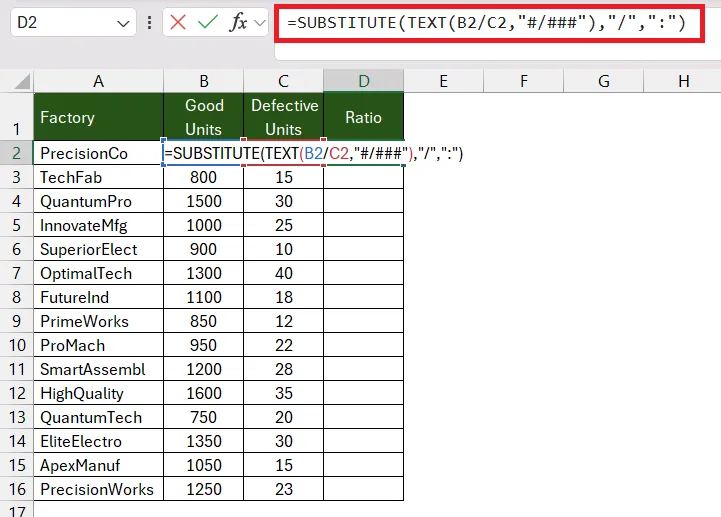This screenshot has height=517, width=721.
Task: Click Defective Units value 35
Action: tap(284, 393)
